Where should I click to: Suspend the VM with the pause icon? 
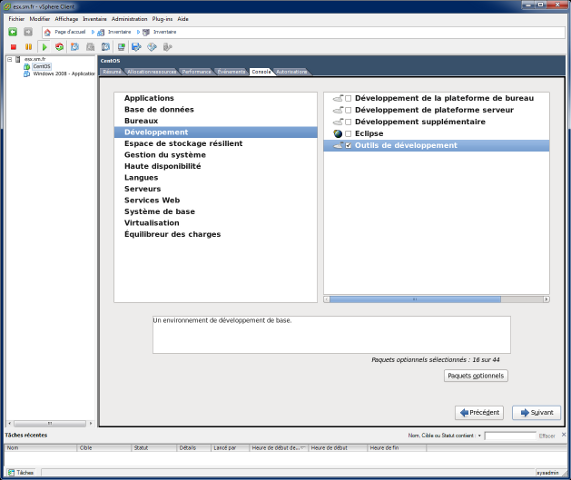(x=28, y=47)
